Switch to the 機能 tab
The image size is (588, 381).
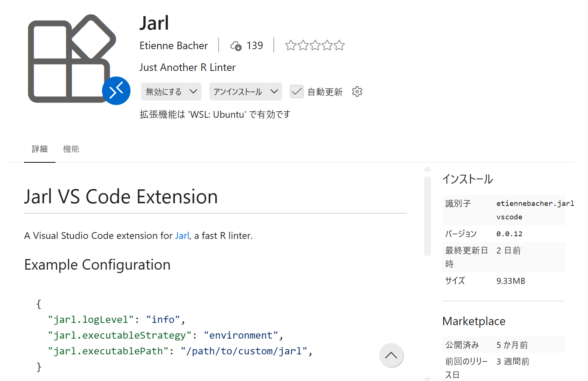71,149
